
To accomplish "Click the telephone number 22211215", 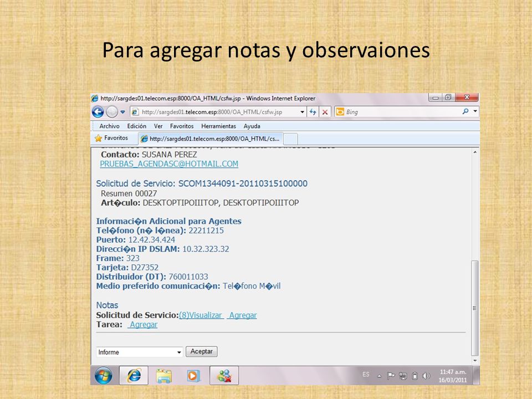I will point(206,231).
